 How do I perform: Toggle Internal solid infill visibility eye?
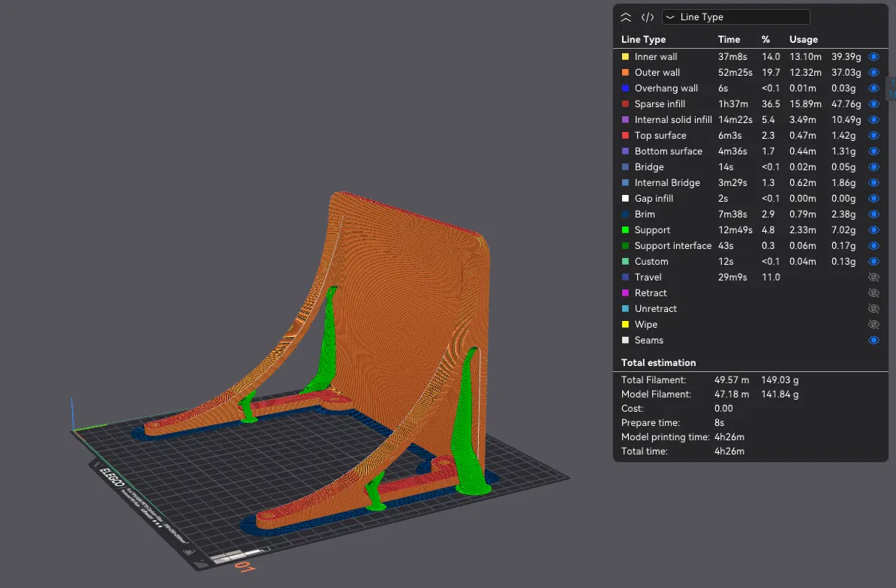coord(873,120)
